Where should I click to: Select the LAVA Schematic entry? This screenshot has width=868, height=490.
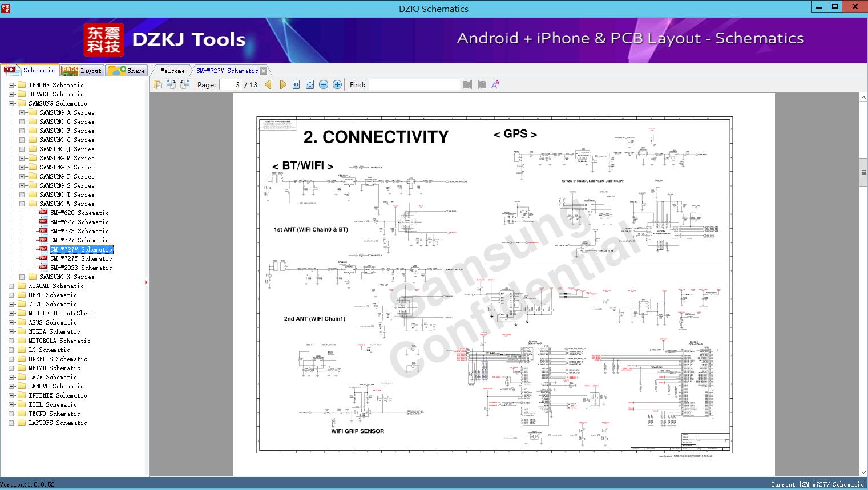pos(53,377)
